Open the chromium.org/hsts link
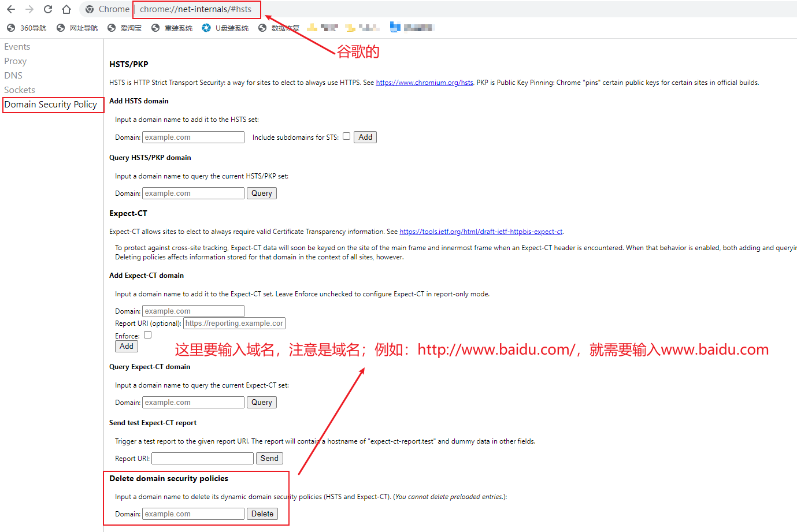 click(425, 83)
